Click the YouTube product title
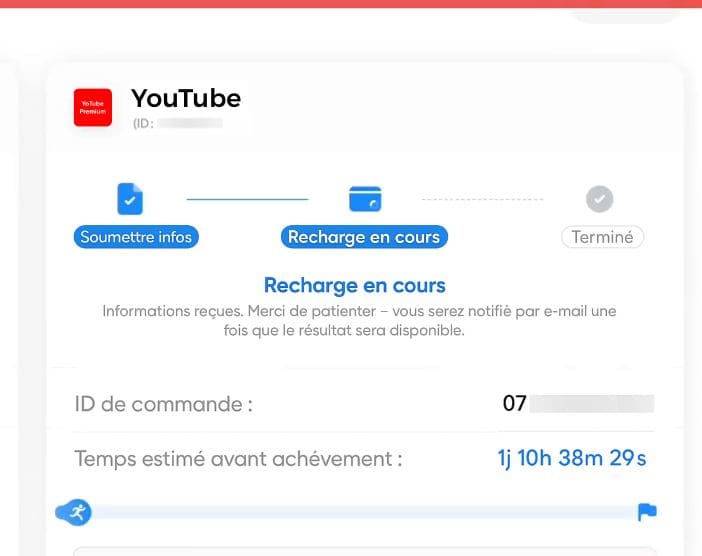 (x=186, y=98)
